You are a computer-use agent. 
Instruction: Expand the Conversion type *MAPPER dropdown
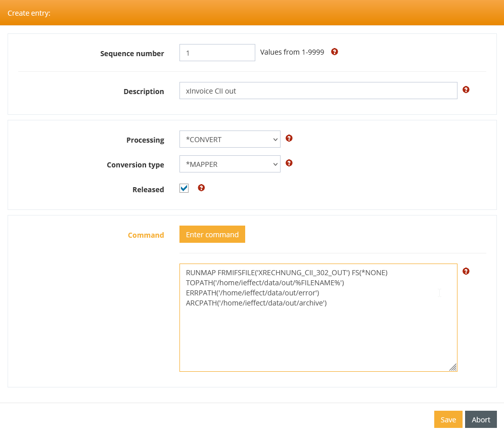[230, 164]
